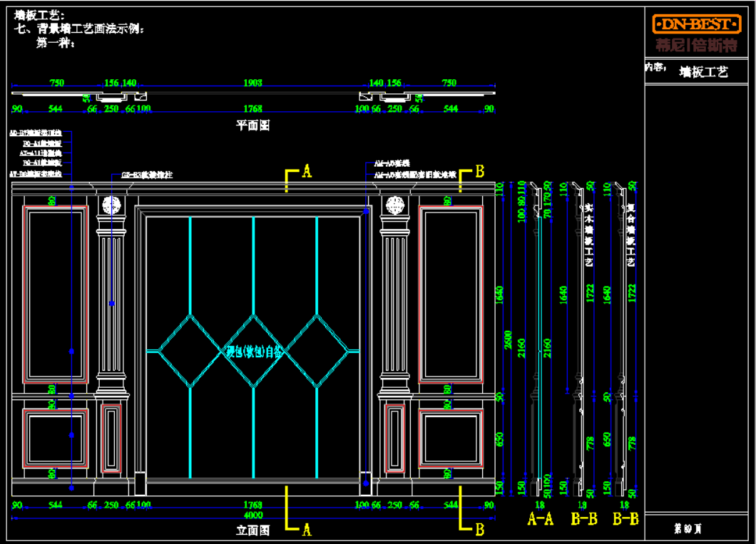Click the 墙板工艺 title block text
Screen dimensions: 756x544
click(703, 72)
